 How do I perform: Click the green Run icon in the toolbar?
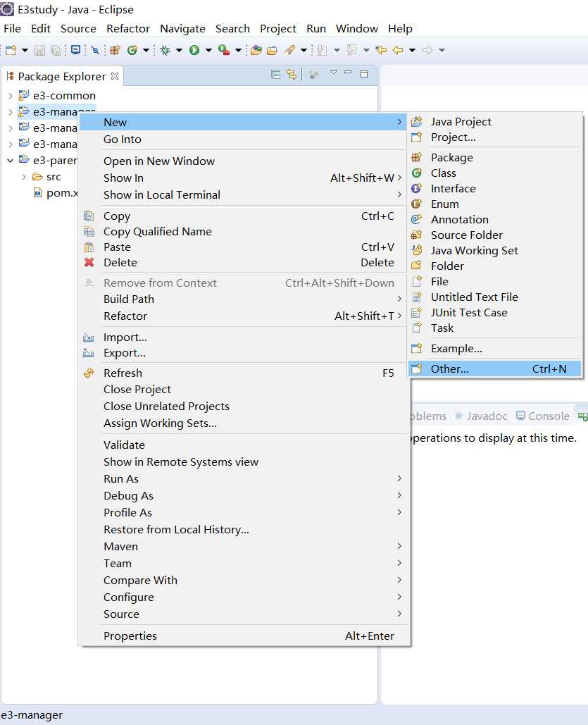tap(194, 50)
